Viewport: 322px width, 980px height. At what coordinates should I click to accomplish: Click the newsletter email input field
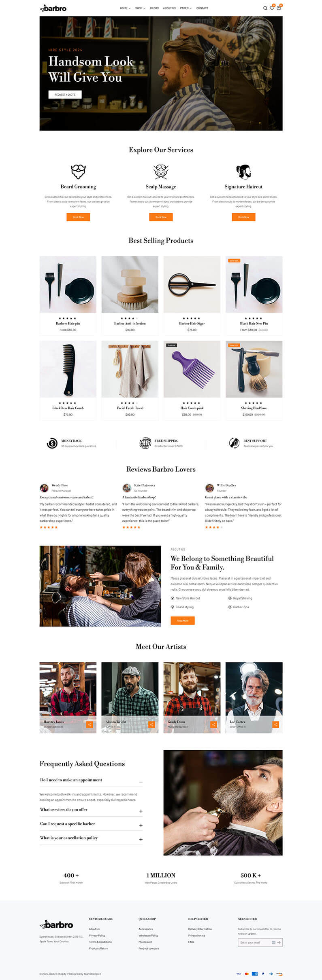[255, 942]
